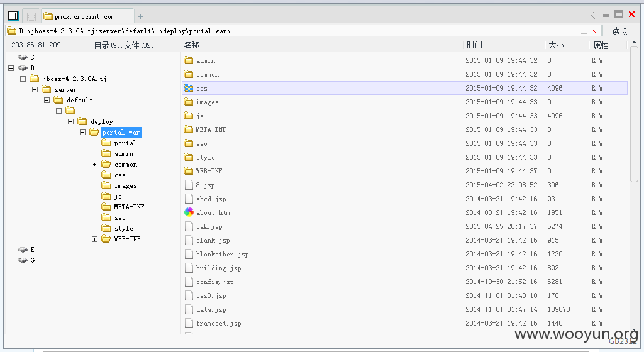
Task: Click the back arrow at top right
Action: (x=593, y=14)
